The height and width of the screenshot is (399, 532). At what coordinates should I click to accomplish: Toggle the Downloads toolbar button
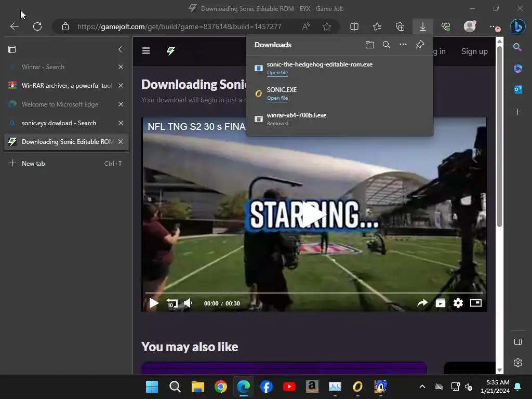click(423, 26)
